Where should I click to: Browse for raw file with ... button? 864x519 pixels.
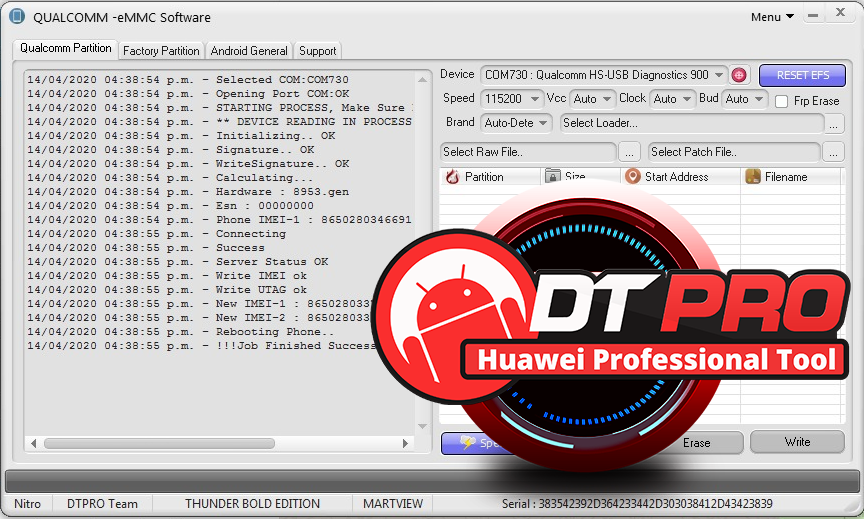pos(629,152)
